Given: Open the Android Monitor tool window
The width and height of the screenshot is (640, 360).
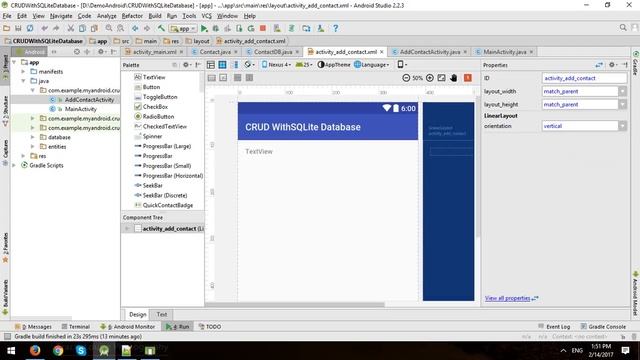Looking at the screenshot, I should pos(127,327).
